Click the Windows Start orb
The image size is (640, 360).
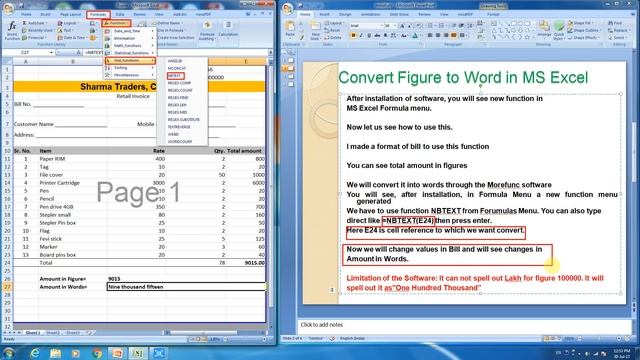point(9,353)
